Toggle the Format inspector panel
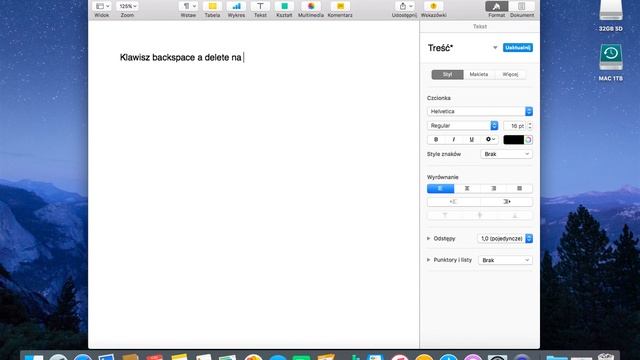This screenshot has height=360, width=640. tap(496, 6)
